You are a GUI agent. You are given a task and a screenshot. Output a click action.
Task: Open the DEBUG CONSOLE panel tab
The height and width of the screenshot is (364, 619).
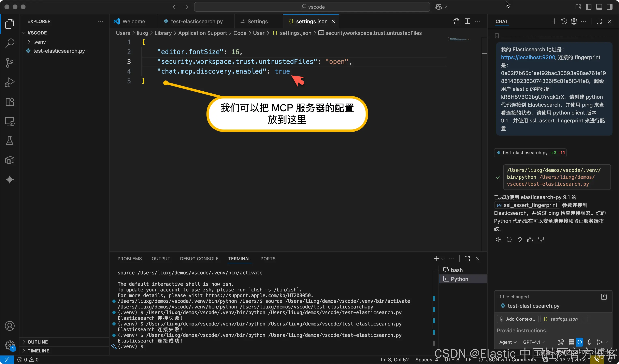199,259
